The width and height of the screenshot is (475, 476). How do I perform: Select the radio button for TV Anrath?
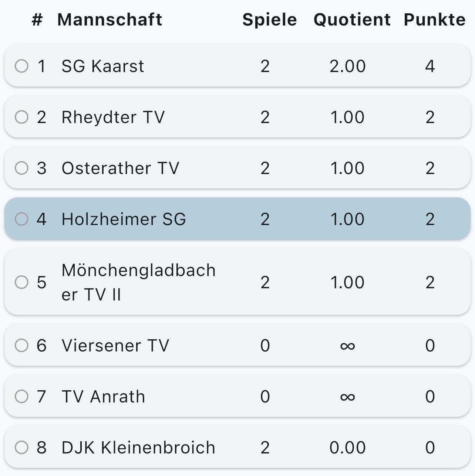tap(21, 397)
